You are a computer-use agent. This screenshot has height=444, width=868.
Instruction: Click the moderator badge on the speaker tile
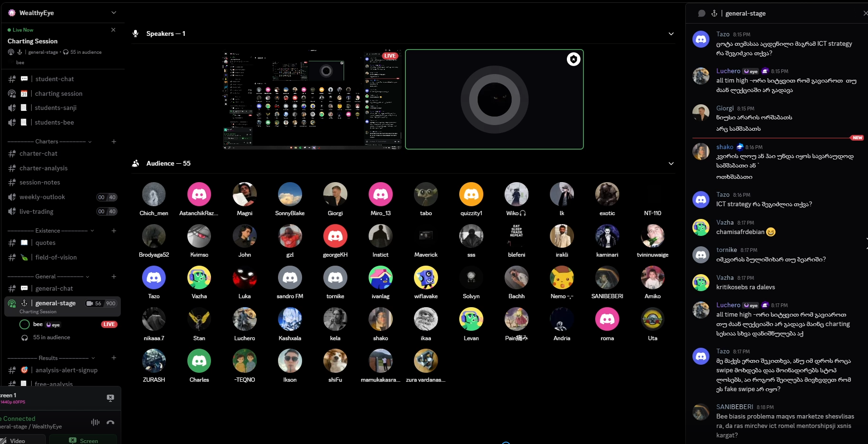click(573, 59)
